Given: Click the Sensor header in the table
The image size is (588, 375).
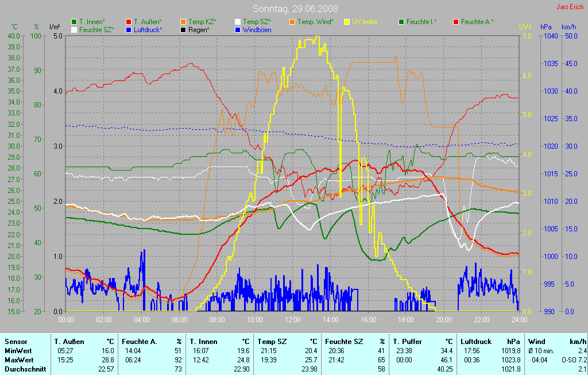Looking at the screenshot, I should coord(16,342).
